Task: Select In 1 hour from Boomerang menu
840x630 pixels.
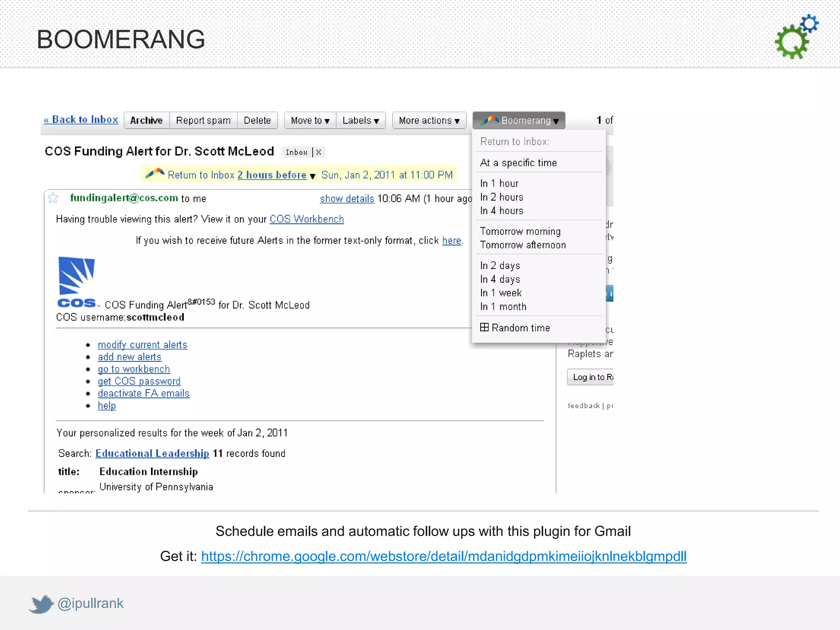Action: [499, 183]
